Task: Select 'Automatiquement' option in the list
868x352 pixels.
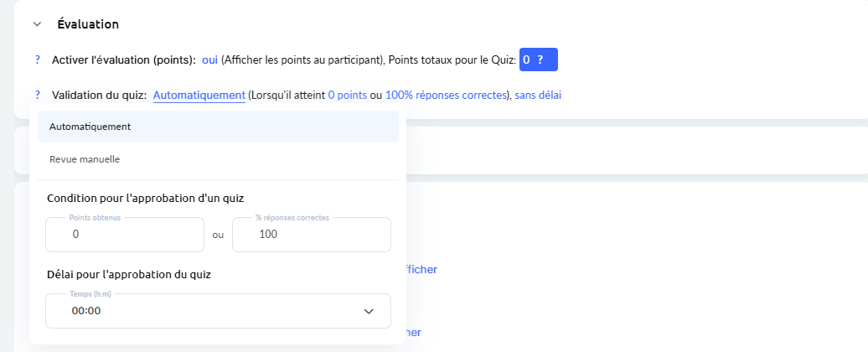Action: [x=90, y=127]
